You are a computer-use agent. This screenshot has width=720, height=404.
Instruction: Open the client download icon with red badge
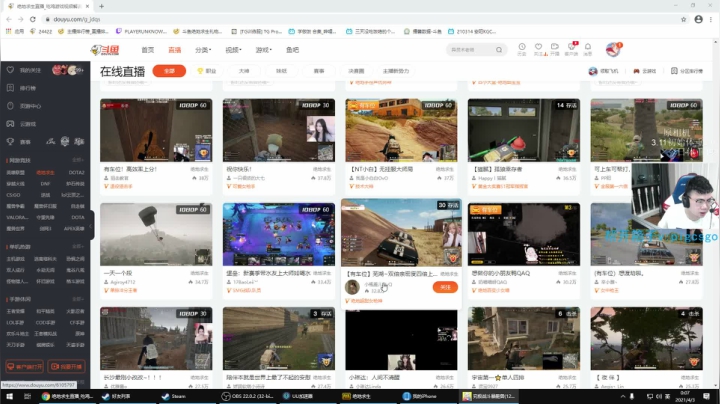tap(571, 49)
